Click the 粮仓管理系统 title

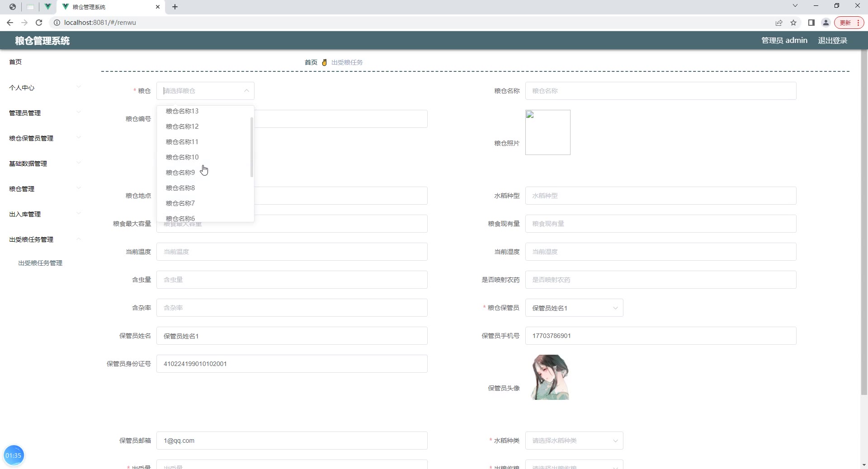click(42, 41)
